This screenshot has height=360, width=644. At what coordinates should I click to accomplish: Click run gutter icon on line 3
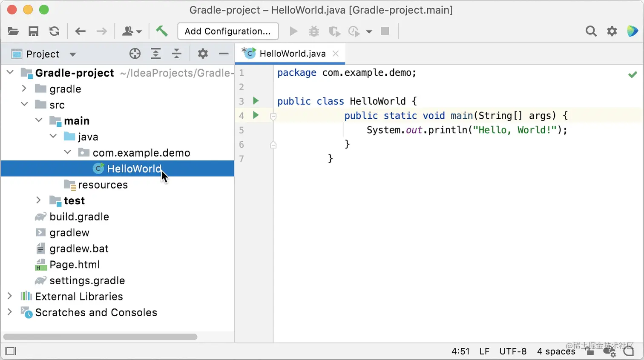[x=256, y=101]
